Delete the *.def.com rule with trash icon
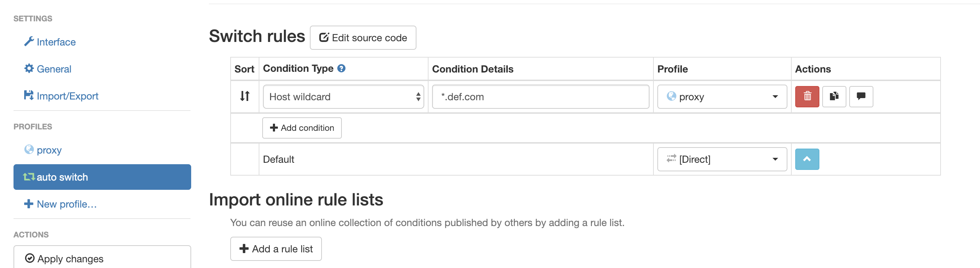Screen dimensions: 980x268 point(807,97)
